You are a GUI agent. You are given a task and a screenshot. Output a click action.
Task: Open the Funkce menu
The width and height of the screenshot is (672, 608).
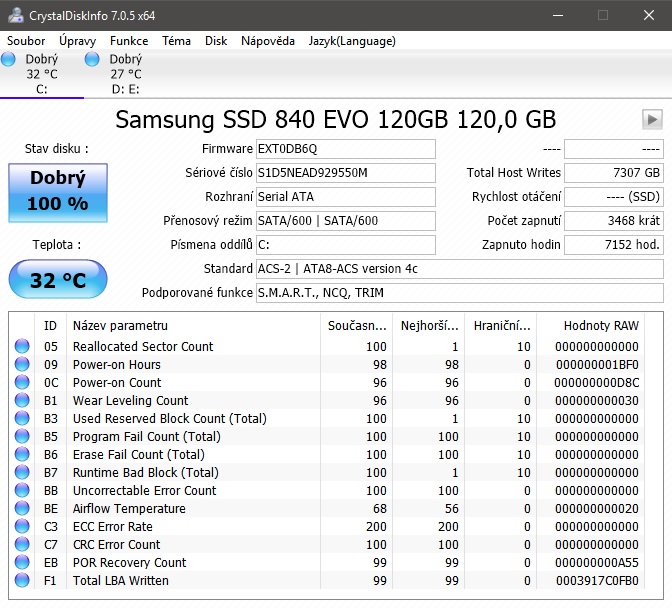[x=129, y=41]
